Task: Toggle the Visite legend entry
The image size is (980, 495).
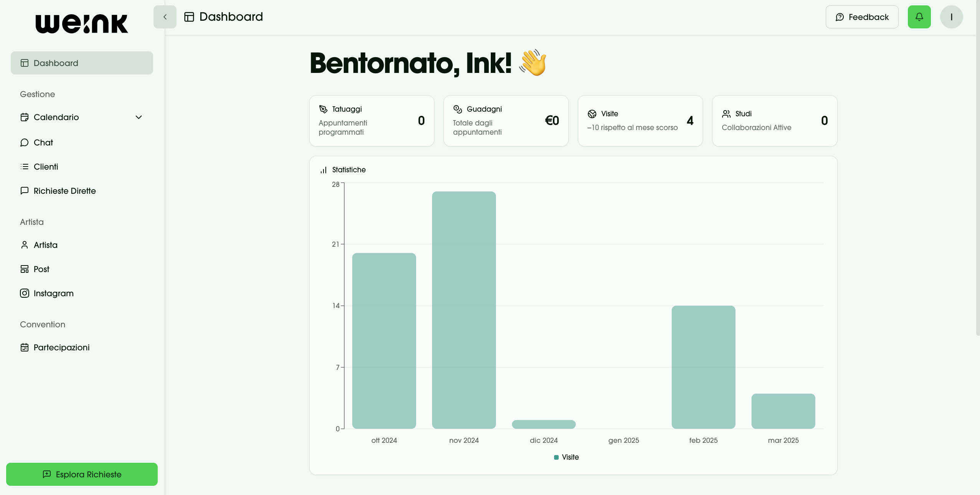Action: click(570, 457)
